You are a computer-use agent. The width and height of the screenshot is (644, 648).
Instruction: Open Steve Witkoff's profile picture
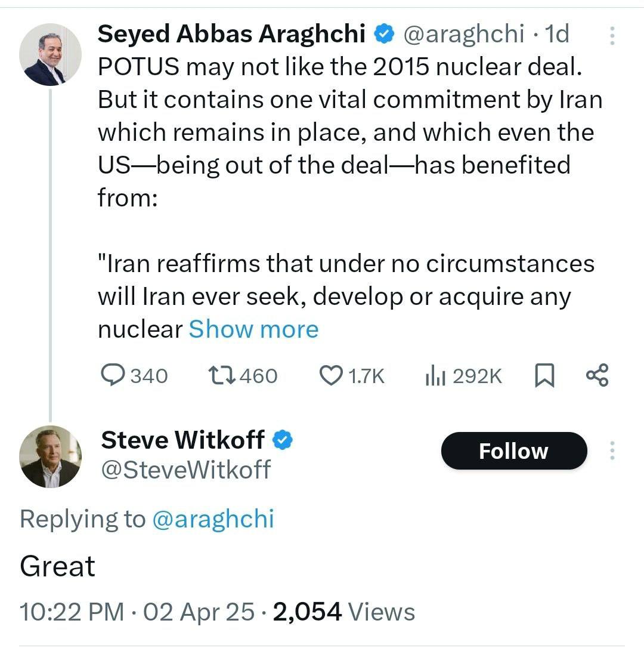point(50,456)
